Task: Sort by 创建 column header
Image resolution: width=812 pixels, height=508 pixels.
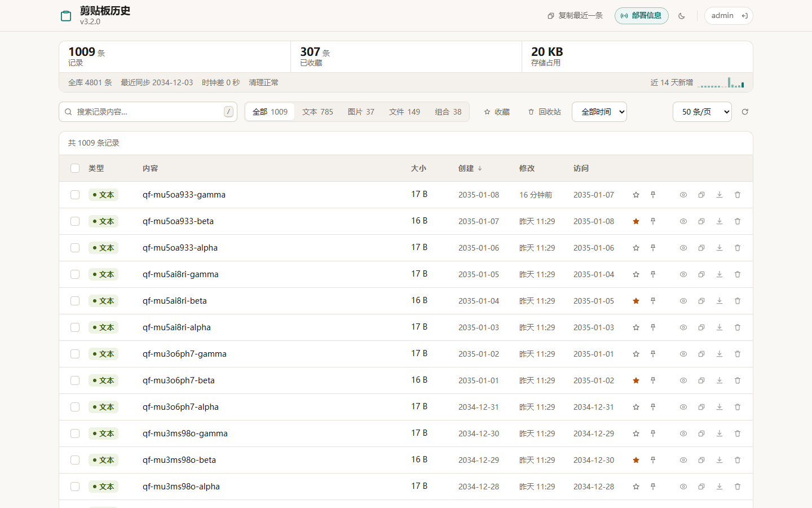Action: click(x=470, y=168)
